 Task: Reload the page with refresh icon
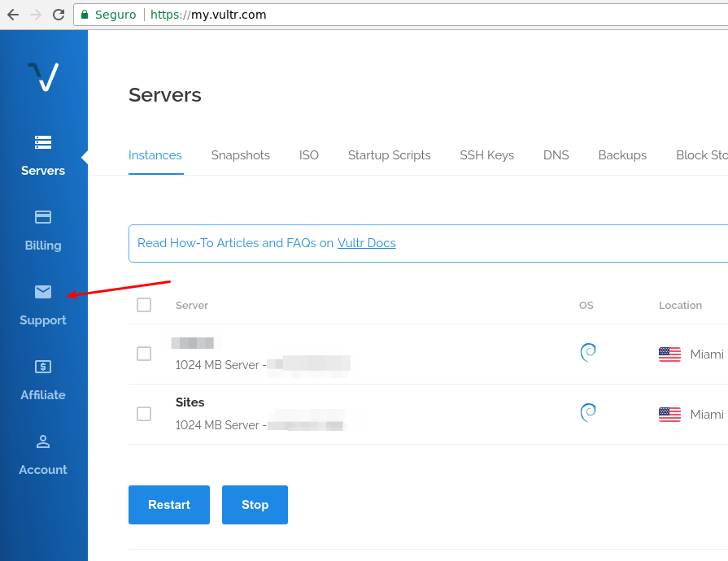[59, 15]
